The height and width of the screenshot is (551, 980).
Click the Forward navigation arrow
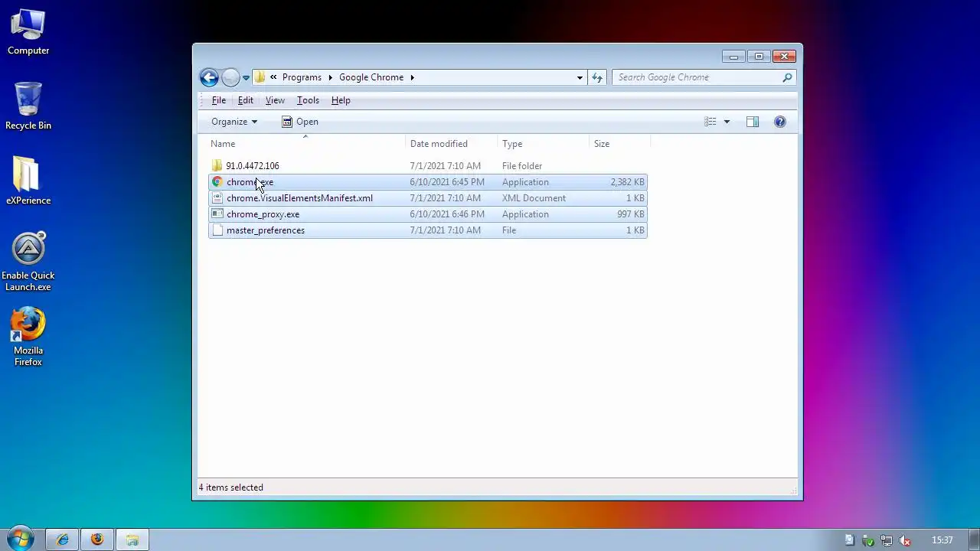[230, 77]
